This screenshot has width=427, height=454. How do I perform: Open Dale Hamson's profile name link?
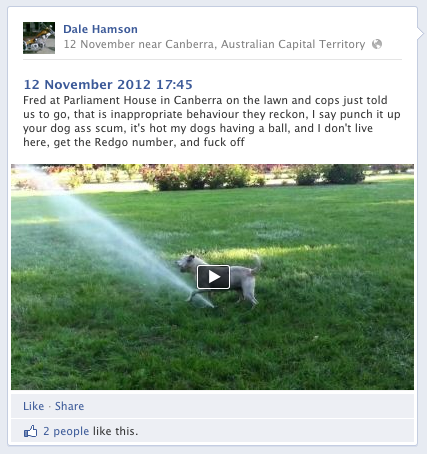coord(100,29)
